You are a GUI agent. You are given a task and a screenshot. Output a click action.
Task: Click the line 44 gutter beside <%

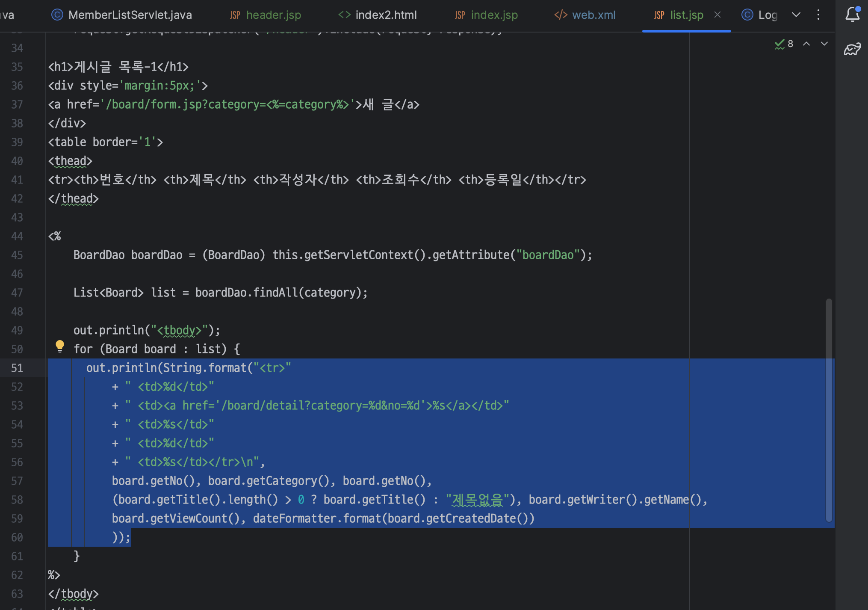point(17,236)
